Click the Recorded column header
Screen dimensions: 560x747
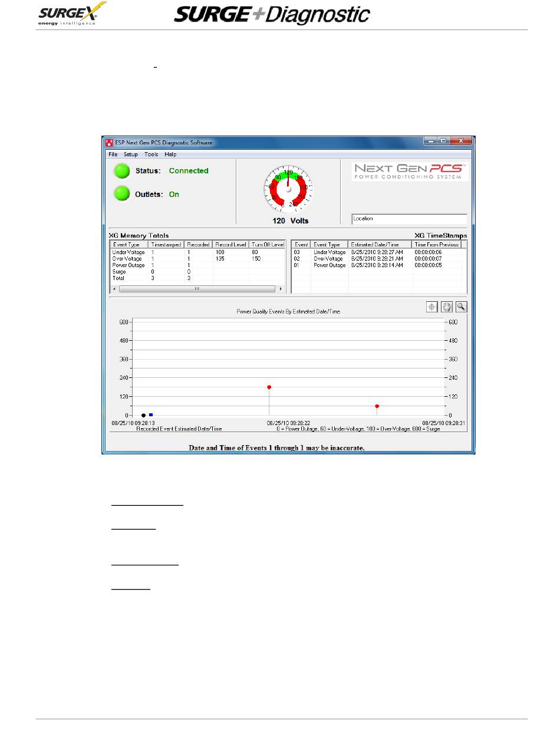[x=199, y=244]
